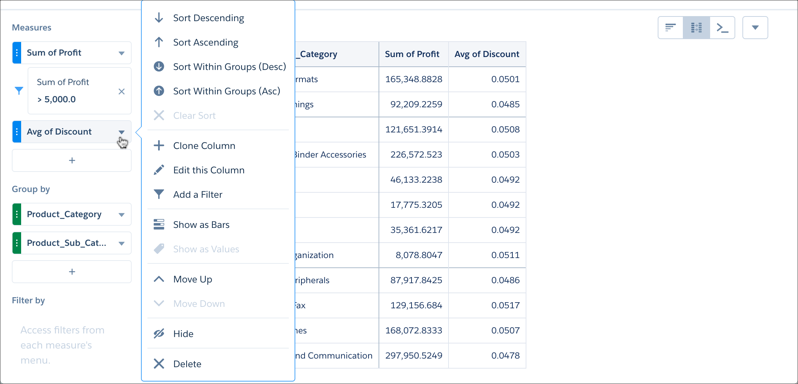Click the Sort Descending arrow icon
Screen dimensions: 798x384
pyautogui.click(x=159, y=18)
